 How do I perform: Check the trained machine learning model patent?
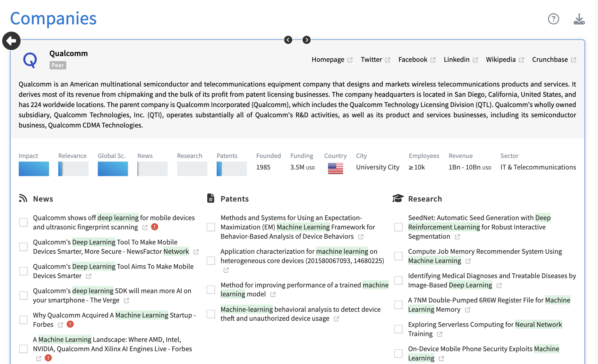point(211,290)
